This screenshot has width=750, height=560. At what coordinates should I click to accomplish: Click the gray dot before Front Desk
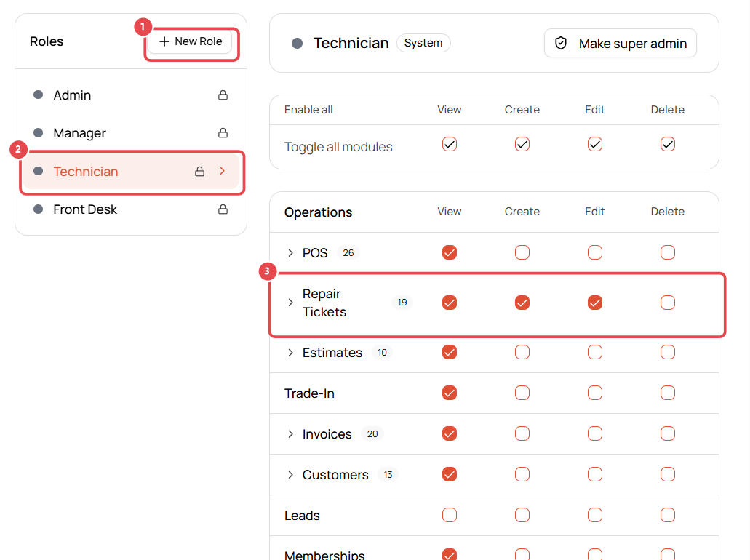pos(39,209)
